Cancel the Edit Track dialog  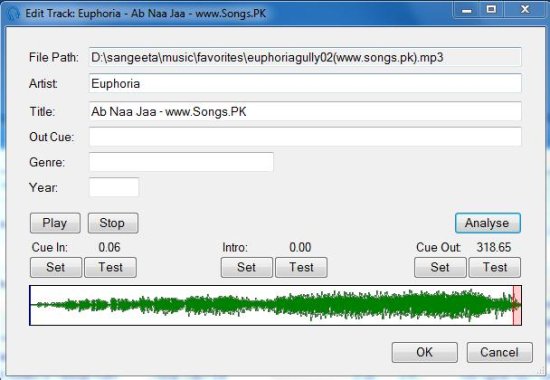499,352
